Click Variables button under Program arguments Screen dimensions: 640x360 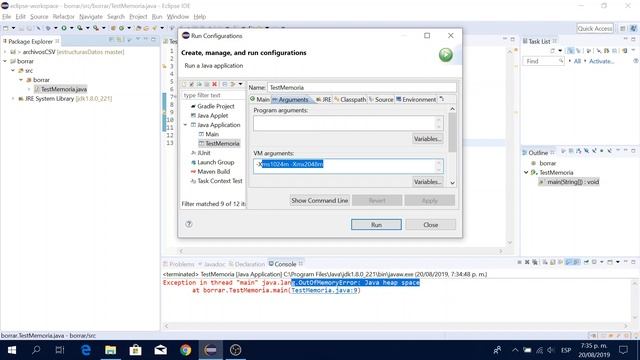427,139
